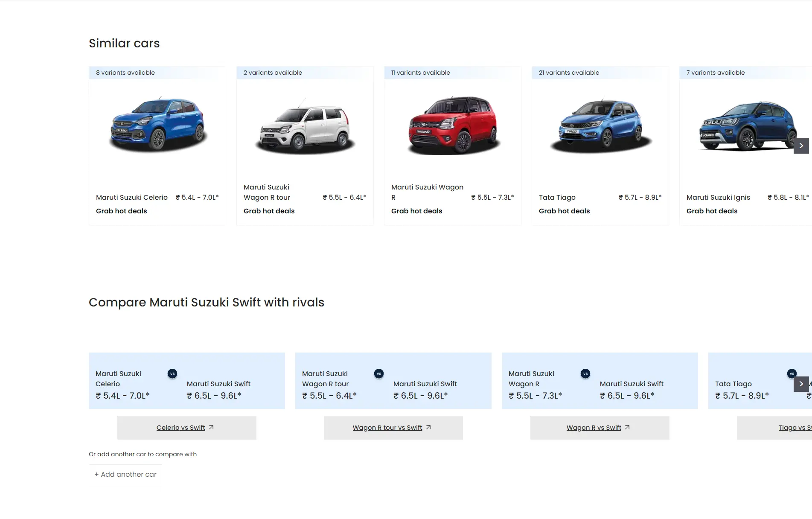Click the 2 variants available label
Image resolution: width=812 pixels, height=519 pixels.
pyautogui.click(x=273, y=73)
